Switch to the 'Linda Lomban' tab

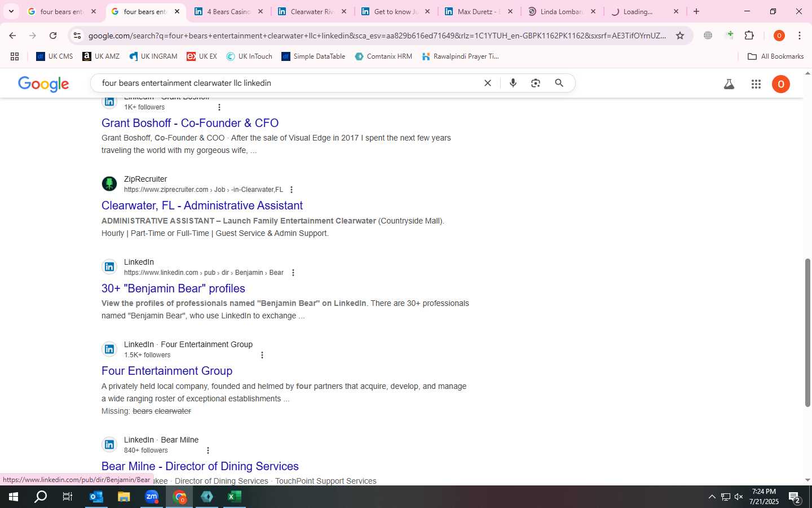(x=562, y=11)
